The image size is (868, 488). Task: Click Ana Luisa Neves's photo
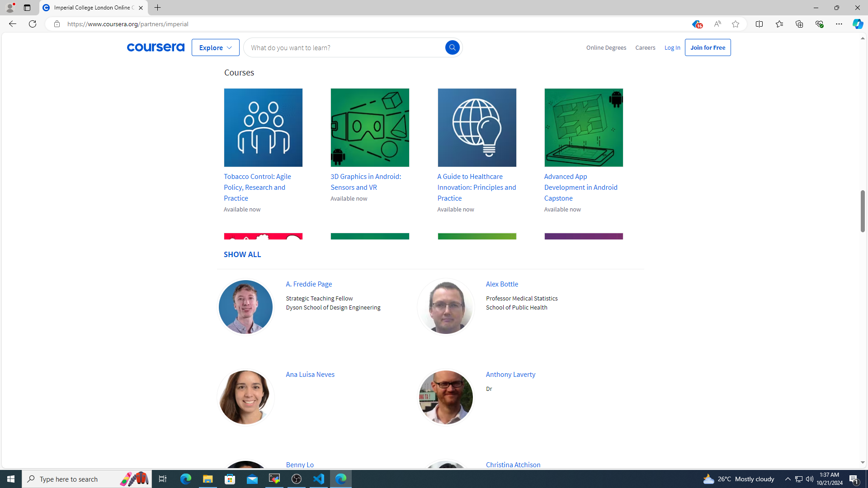[x=245, y=397]
